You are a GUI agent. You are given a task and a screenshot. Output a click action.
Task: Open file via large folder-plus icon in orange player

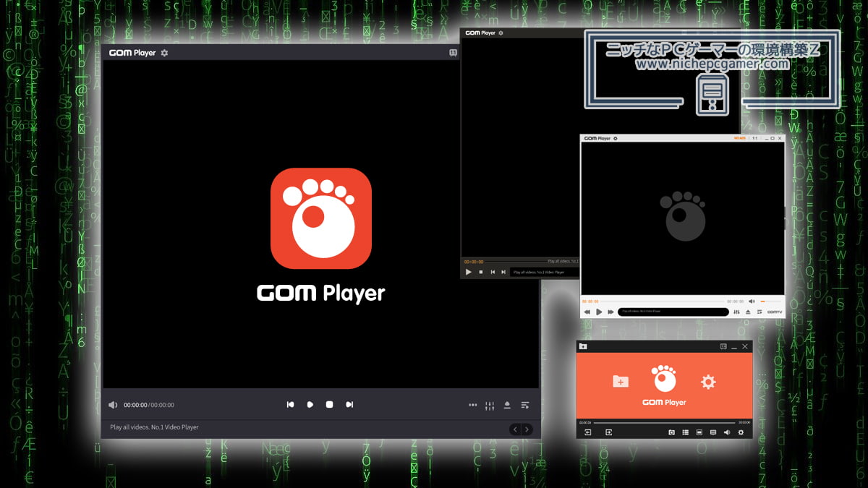pos(621,382)
